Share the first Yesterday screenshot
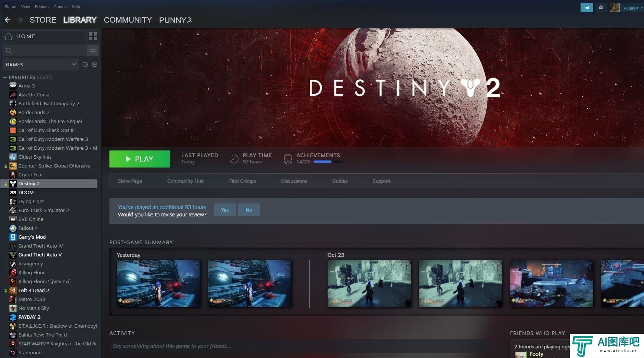The width and height of the screenshot is (644, 358). tap(195, 265)
